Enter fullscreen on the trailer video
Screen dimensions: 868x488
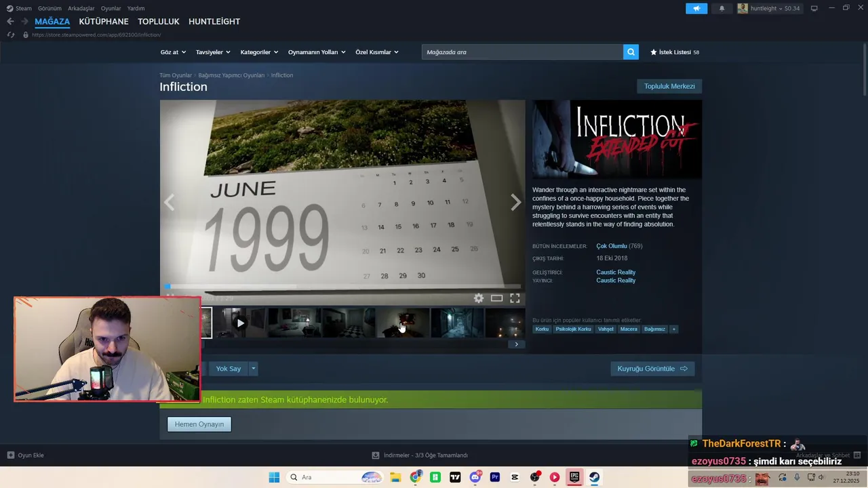tap(515, 298)
